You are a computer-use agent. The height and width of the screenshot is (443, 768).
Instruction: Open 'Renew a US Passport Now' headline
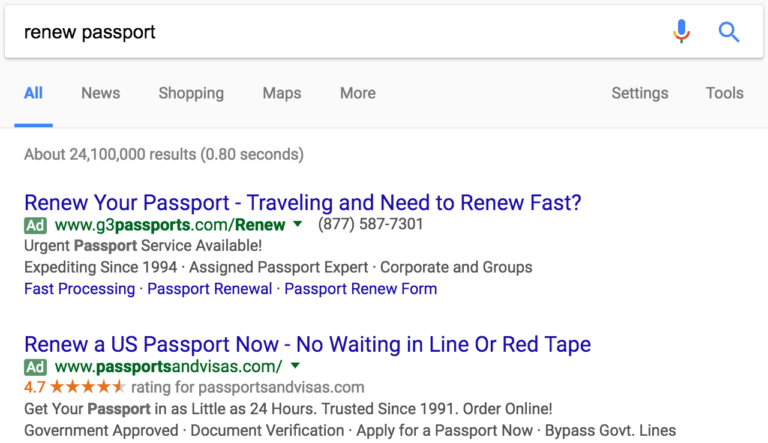click(307, 344)
